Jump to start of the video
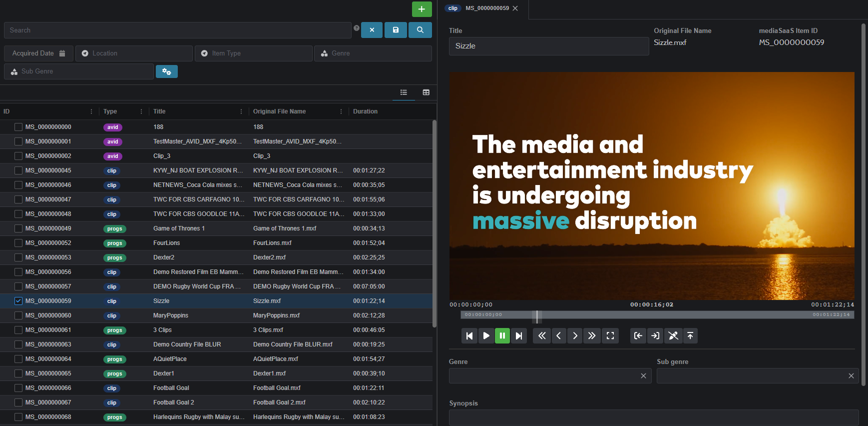Image resolution: width=868 pixels, height=426 pixels. click(469, 336)
